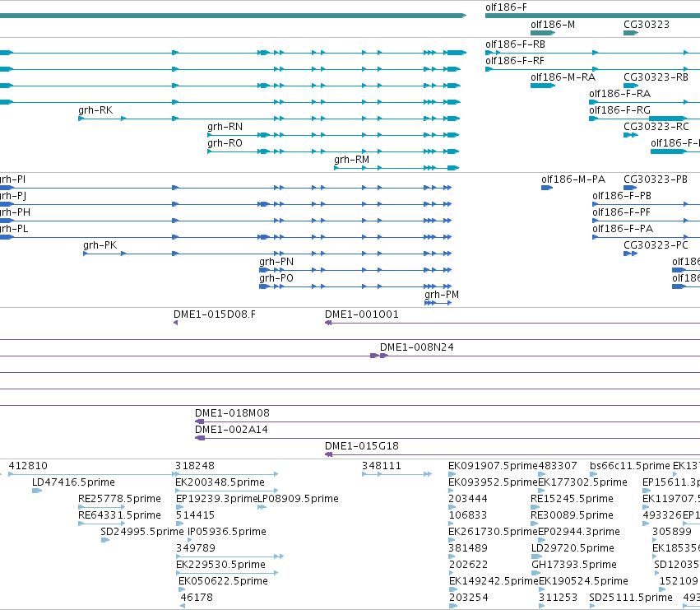Select DME1-002A14 clone label
Image resolution: width=700 pixels, height=610 pixels.
231,430
